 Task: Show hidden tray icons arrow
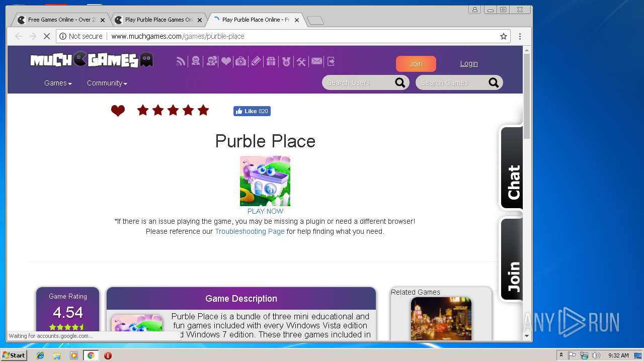tap(561, 355)
